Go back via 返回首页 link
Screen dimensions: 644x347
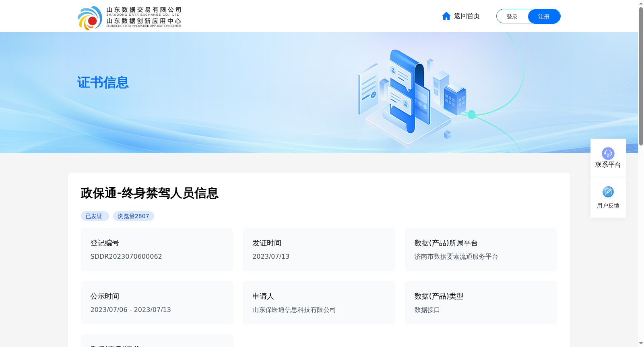467,16
